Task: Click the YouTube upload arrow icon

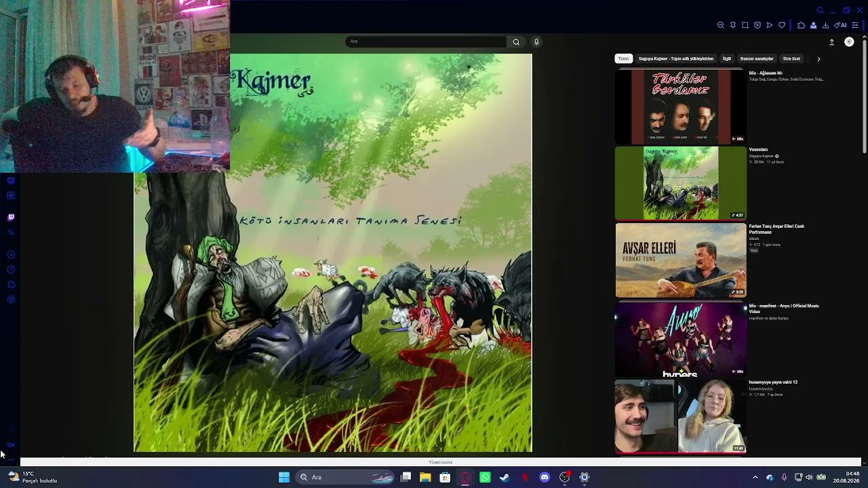Action: (831, 42)
